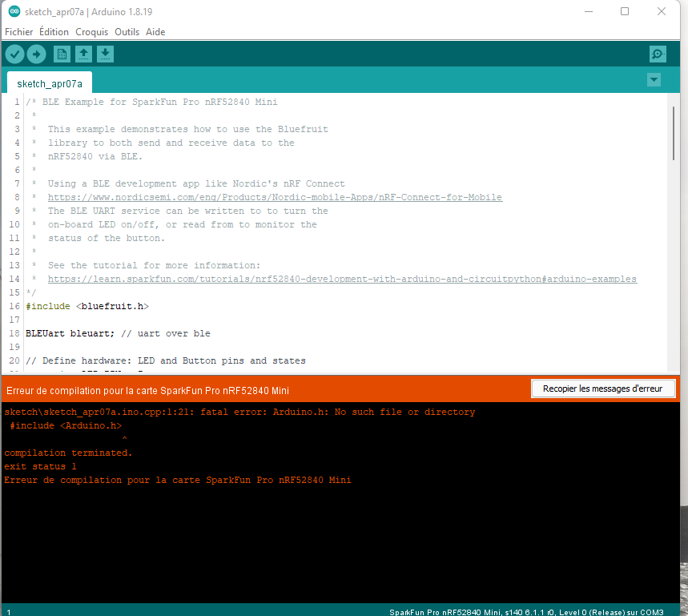
Task: Click Recopier les messages d'erreur button
Action: click(602, 389)
